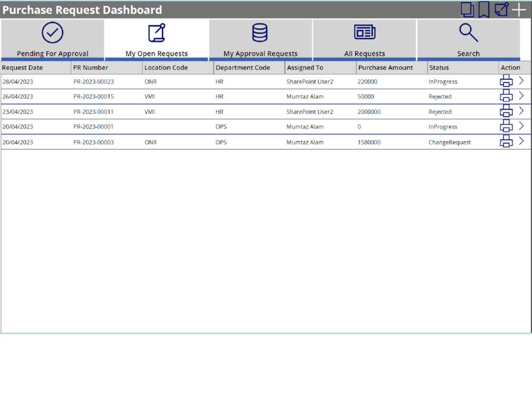Select PR-2023-00011 number cell
Screen dimensions: 532x399
pyautogui.click(x=93, y=112)
